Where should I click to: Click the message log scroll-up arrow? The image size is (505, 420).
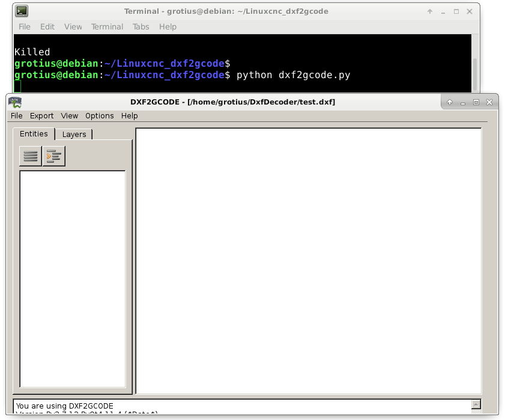(476, 404)
